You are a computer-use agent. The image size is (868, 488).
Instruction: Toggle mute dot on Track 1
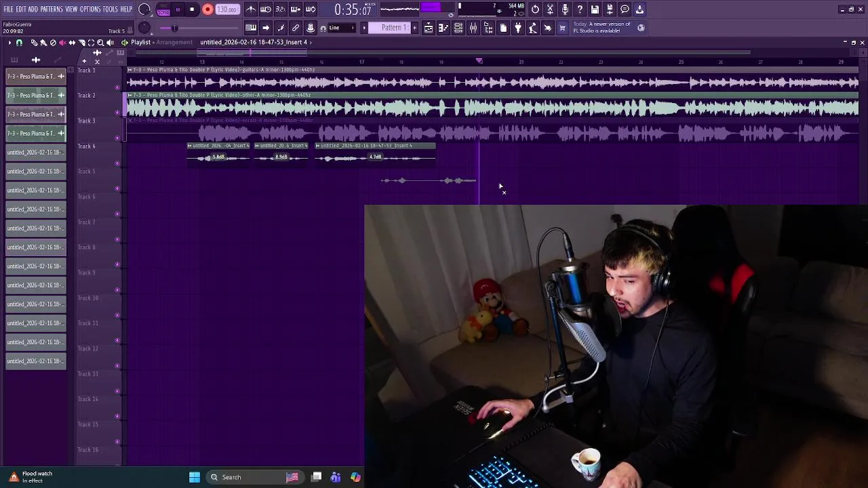pyautogui.click(x=117, y=87)
